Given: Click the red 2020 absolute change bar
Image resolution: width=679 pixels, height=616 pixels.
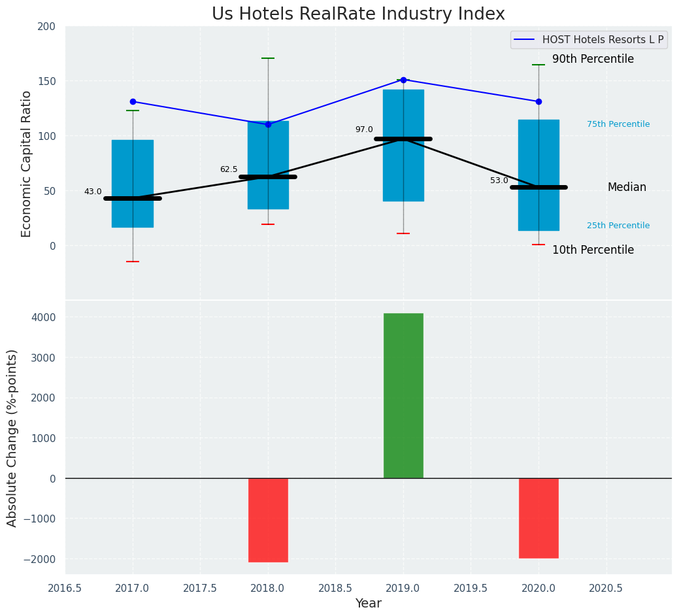Looking at the screenshot, I should tap(538, 518).
